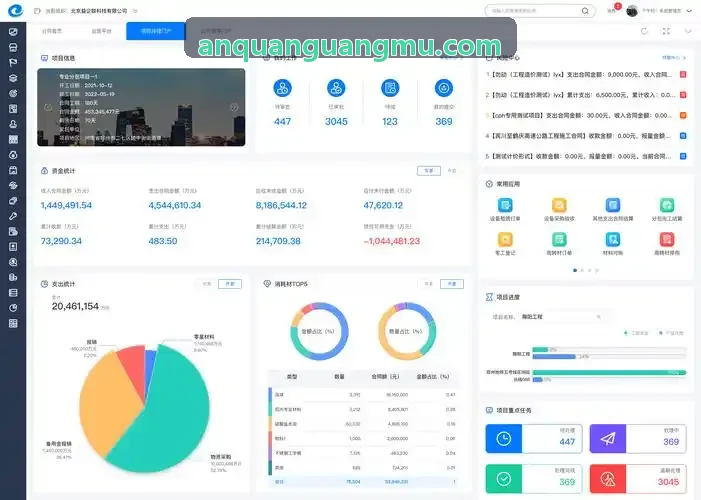The height and width of the screenshot is (500, 701).
Task: Open the cph专用测试项目 warning row
Action: [x=586, y=115]
